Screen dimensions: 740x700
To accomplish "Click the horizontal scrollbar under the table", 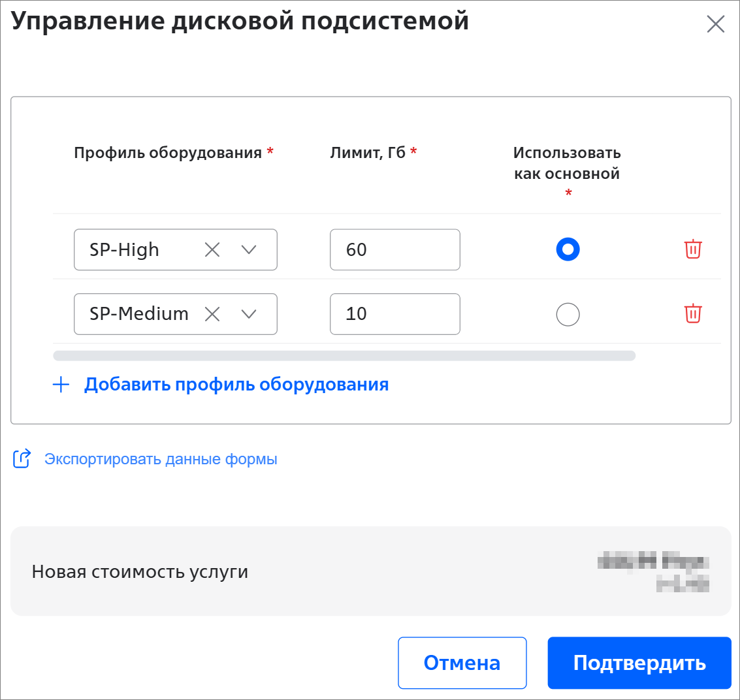I will (x=344, y=356).
